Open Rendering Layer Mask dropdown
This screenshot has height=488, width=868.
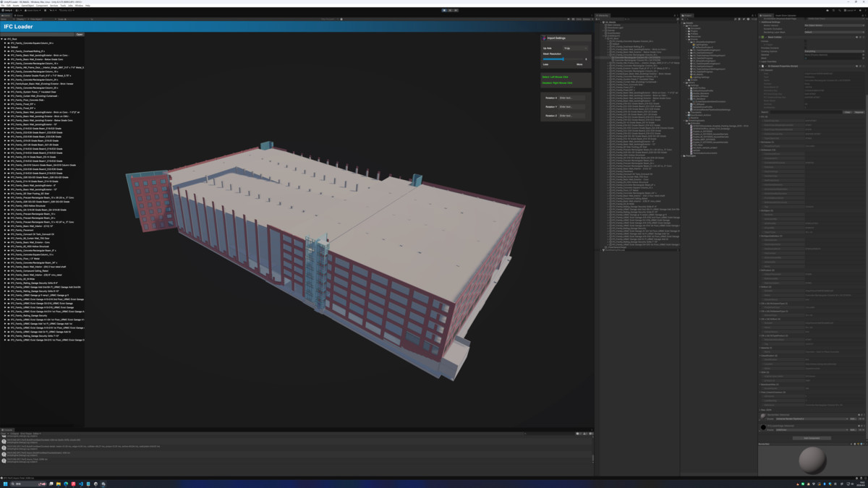pyautogui.click(x=835, y=32)
